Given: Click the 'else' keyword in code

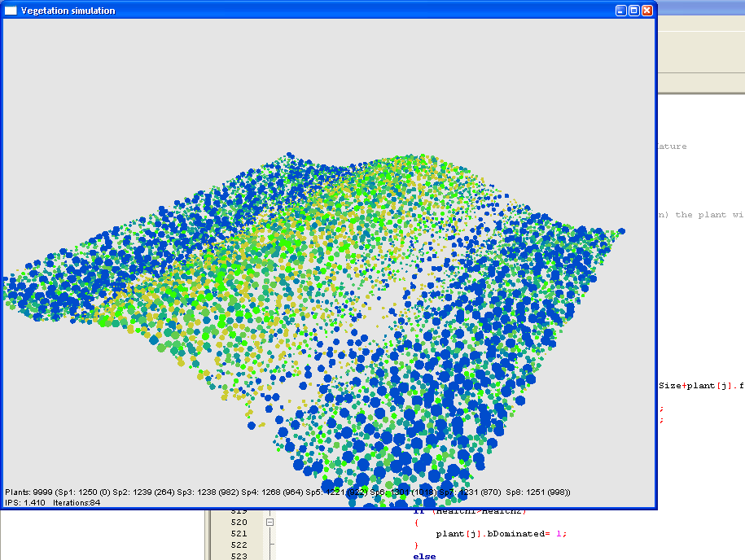Looking at the screenshot, I should (424, 556).
